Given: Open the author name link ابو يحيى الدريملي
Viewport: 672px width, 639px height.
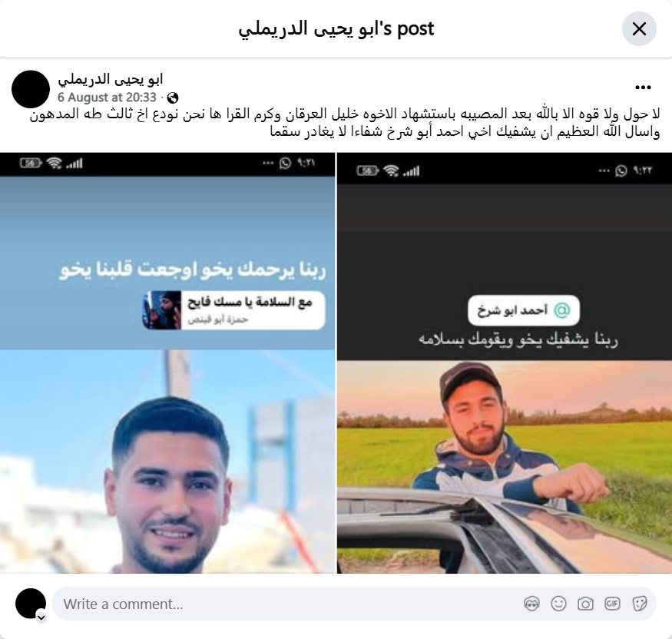Looking at the screenshot, I should pos(111,80).
